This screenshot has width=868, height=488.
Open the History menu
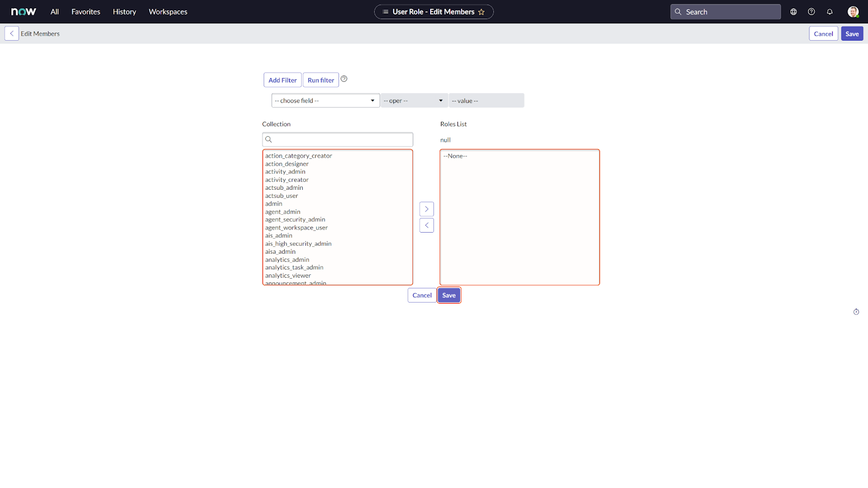(x=124, y=12)
